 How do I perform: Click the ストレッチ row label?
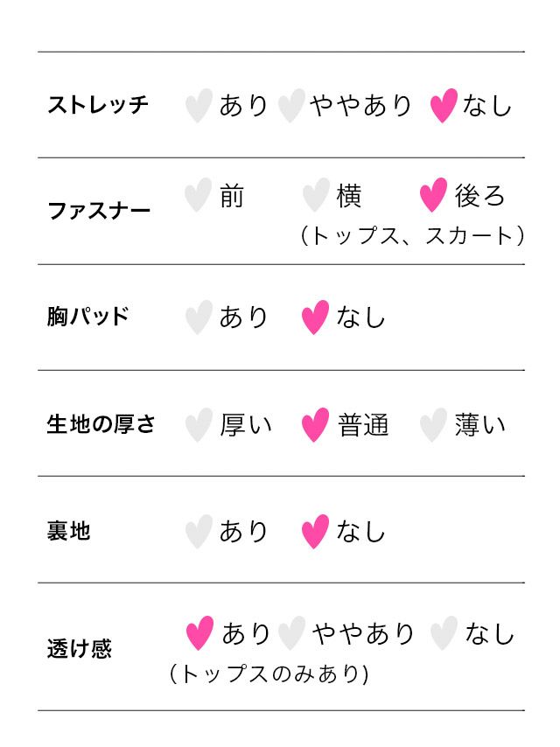pyautogui.click(x=98, y=106)
